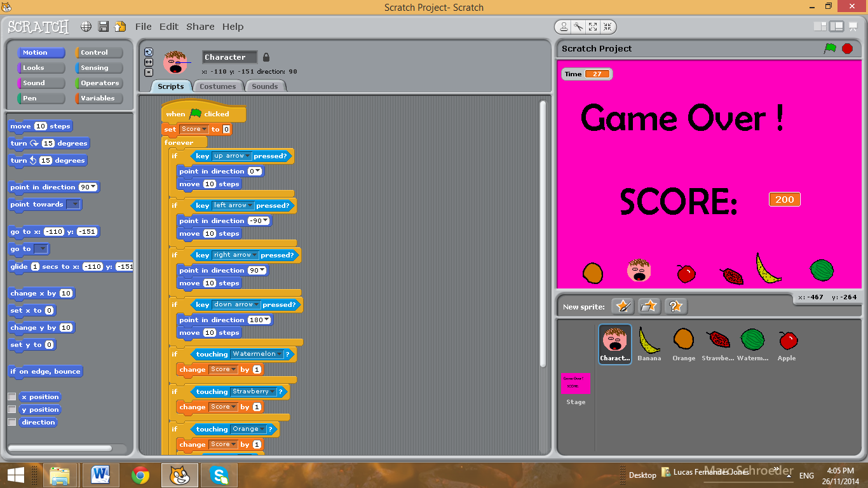Open the up arrow key dropdown
Image resolution: width=868 pixels, height=488 pixels.
[246, 156]
